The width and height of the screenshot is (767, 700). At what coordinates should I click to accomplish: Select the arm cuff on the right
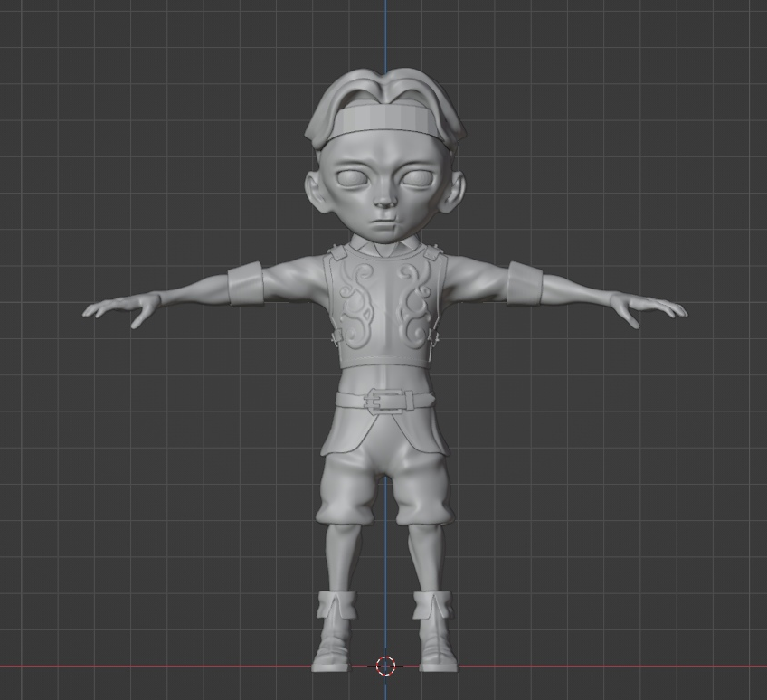(x=525, y=283)
